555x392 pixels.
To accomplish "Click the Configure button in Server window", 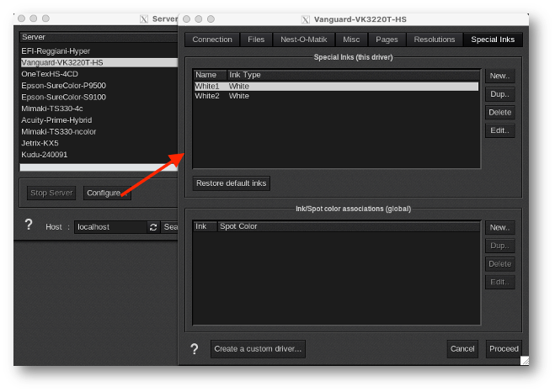I will [107, 193].
